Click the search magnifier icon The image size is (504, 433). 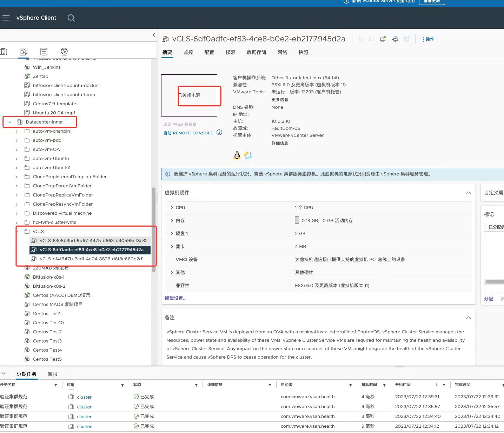(71, 18)
